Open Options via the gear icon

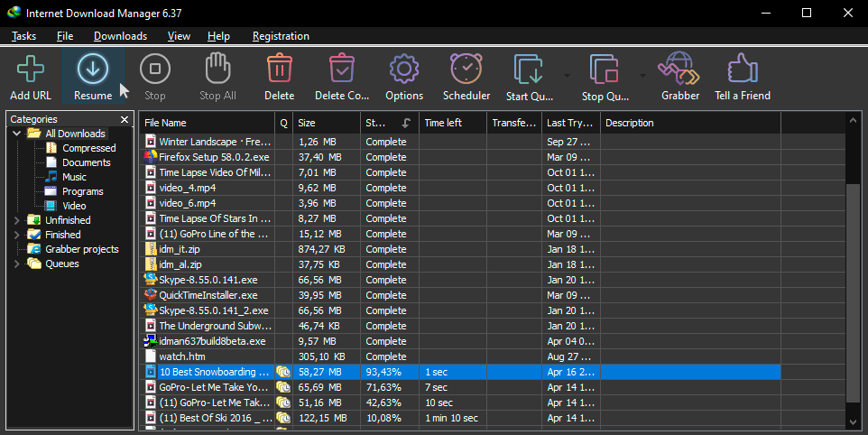[x=403, y=70]
